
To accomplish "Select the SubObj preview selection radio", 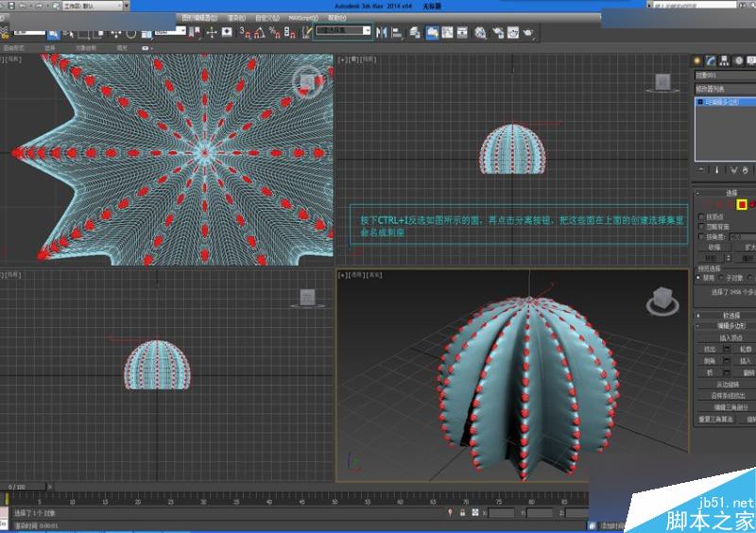I will click(721, 278).
